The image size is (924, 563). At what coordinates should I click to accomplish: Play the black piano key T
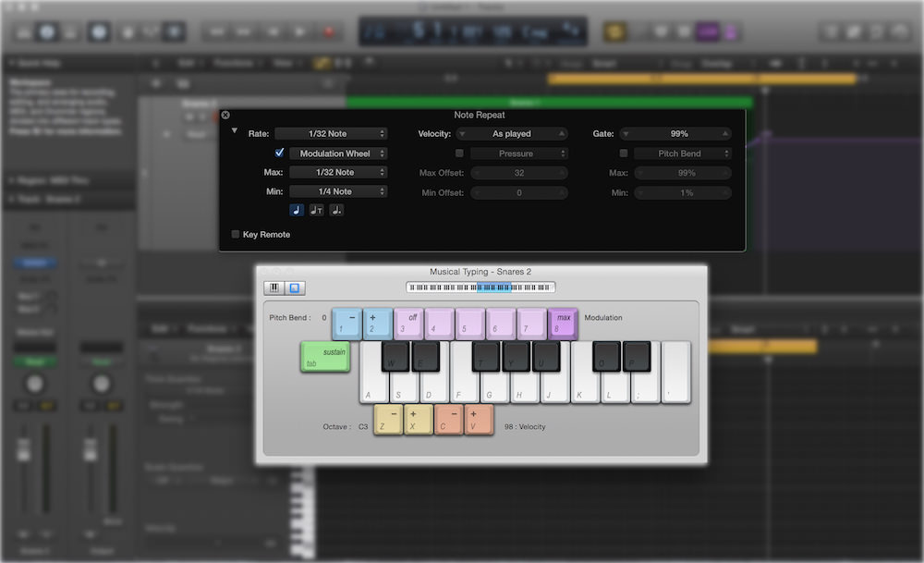pos(486,356)
